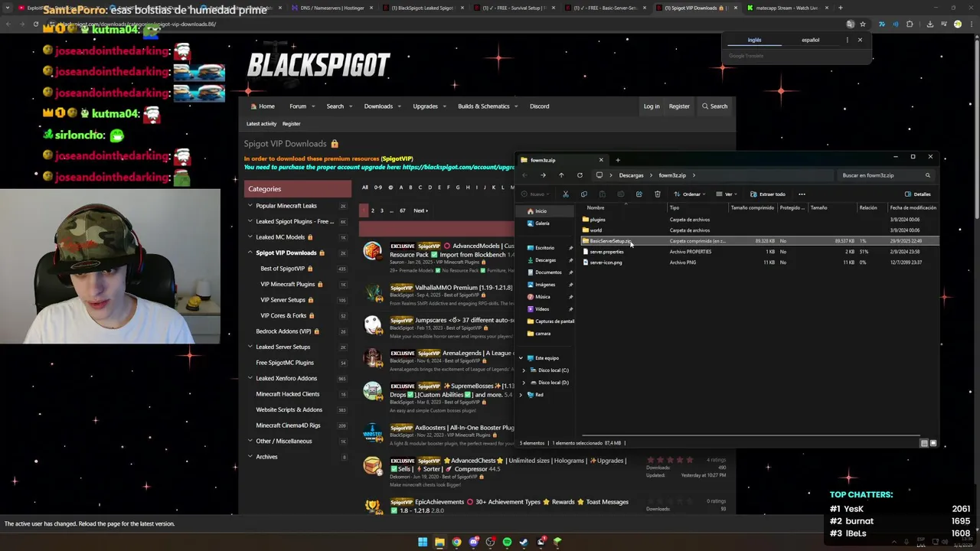Click Log in on BlackSpigot

pos(652,106)
